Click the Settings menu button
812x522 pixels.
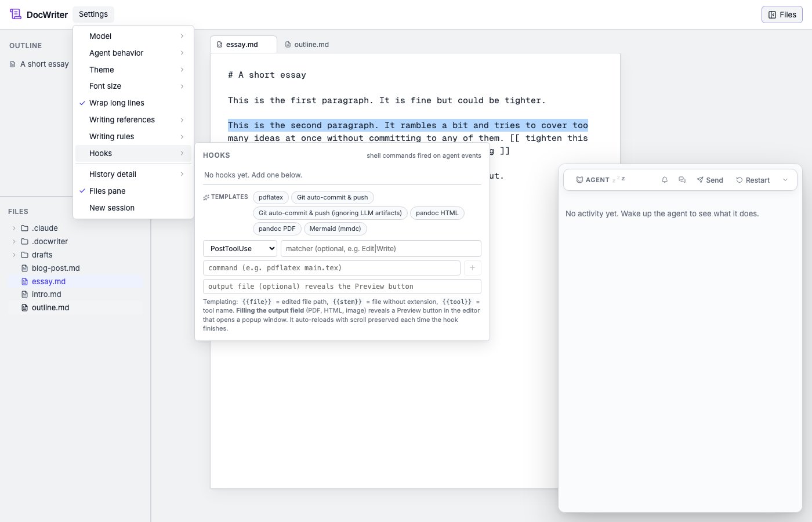pyautogui.click(x=93, y=14)
